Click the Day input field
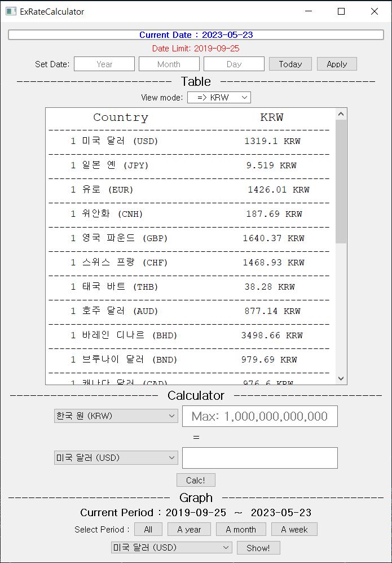The image size is (392, 563). coord(234,64)
